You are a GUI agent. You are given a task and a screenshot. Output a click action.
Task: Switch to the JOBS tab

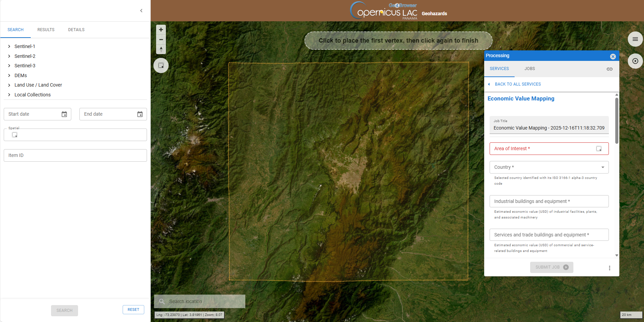coord(529,69)
